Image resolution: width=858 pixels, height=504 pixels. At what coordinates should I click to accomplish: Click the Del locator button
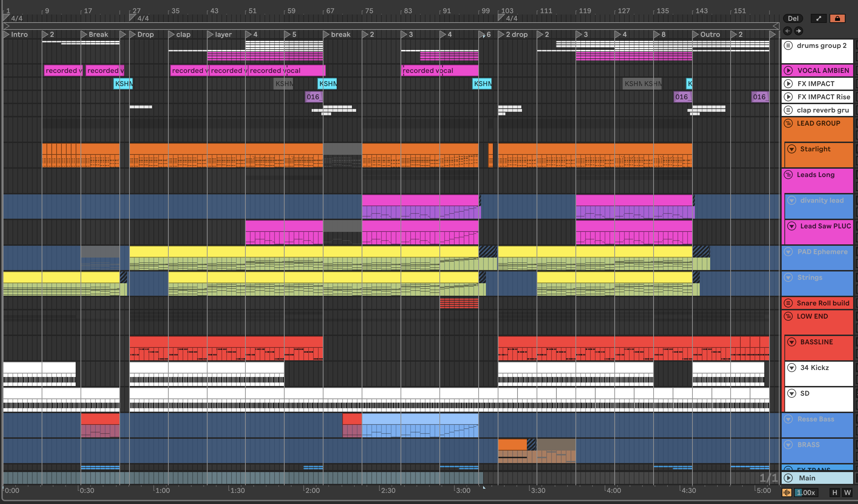pyautogui.click(x=793, y=18)
